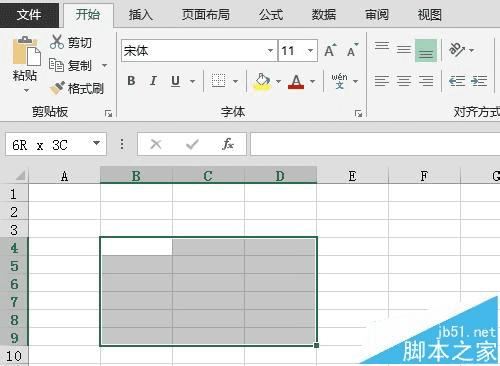Click active cell B4
Viewport: 500px width, 366px height.
136,246
